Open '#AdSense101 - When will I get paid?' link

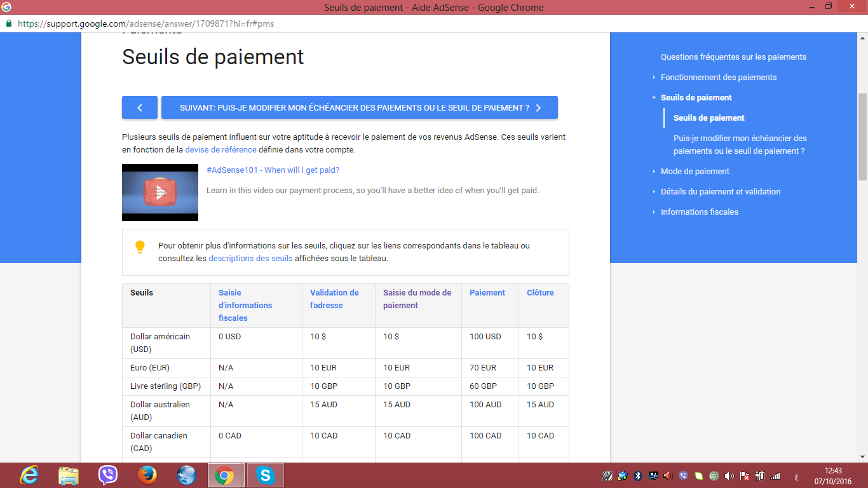[273, 170]
